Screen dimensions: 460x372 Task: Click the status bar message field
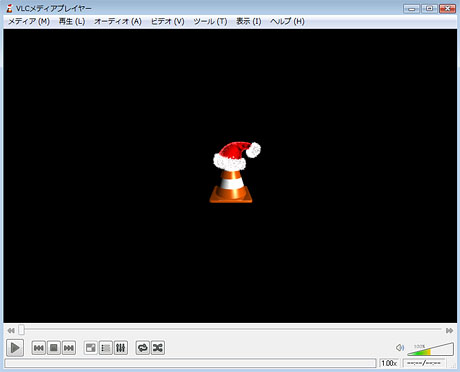click(190, 363)
